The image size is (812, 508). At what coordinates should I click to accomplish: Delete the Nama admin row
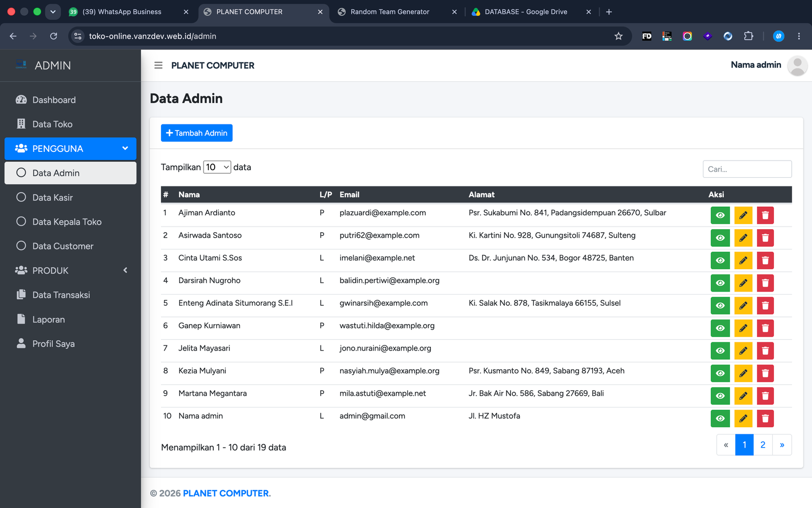(x=765, y=419)
